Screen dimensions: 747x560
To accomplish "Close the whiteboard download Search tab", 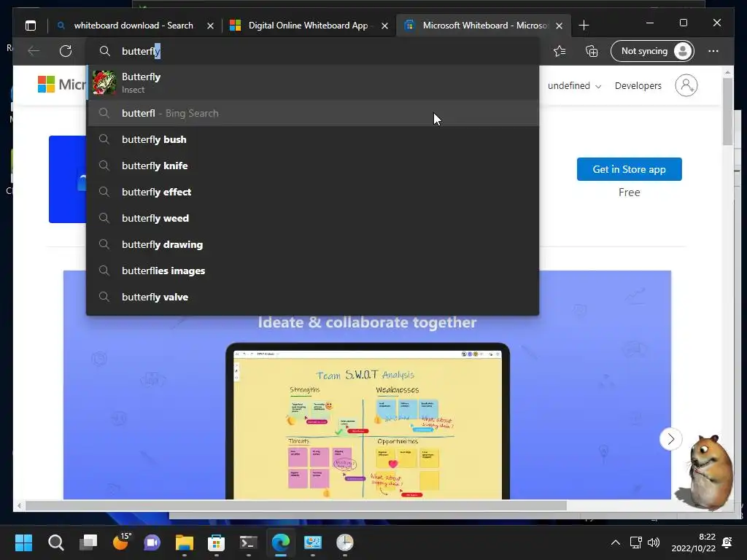I will click(x=210, y=26).
